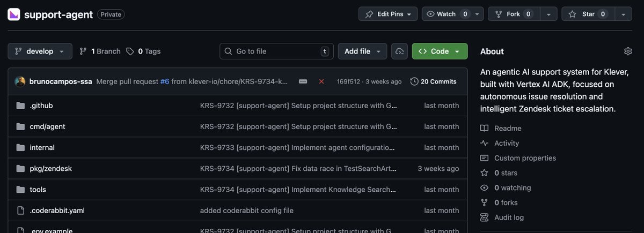The image size is (644, 233).
Task: Expand the Fork options dropdown arrow
Action: tap(548, 14)
